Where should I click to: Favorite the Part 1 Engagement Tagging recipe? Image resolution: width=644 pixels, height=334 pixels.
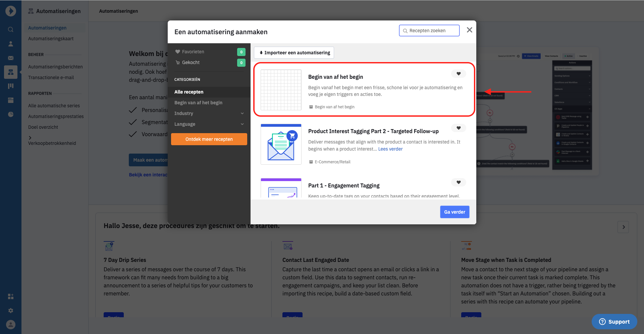(x=459, y=182)
